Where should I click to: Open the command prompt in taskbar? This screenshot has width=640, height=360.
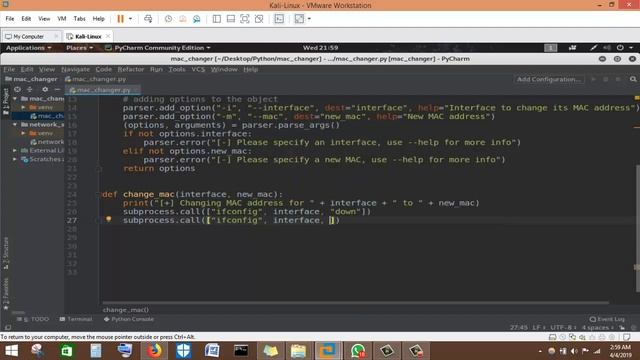pos(241,351)
